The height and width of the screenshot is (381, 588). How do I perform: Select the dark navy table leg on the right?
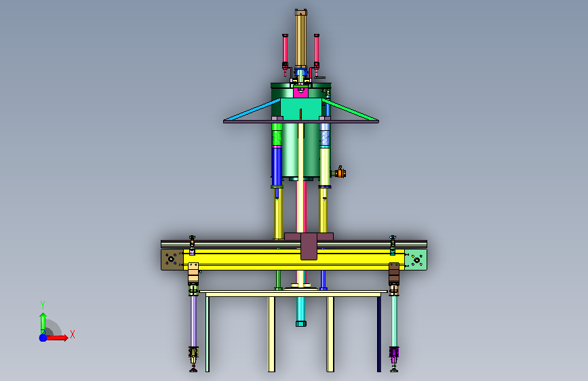(x=378, y=334)
